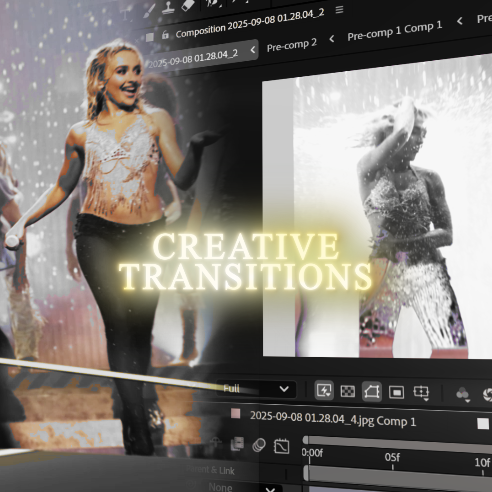Image resolution: width=492 pixels, height=492 pixels.
Task: Click the 05f mark on time ruler
Action: [x=392, y=457]
